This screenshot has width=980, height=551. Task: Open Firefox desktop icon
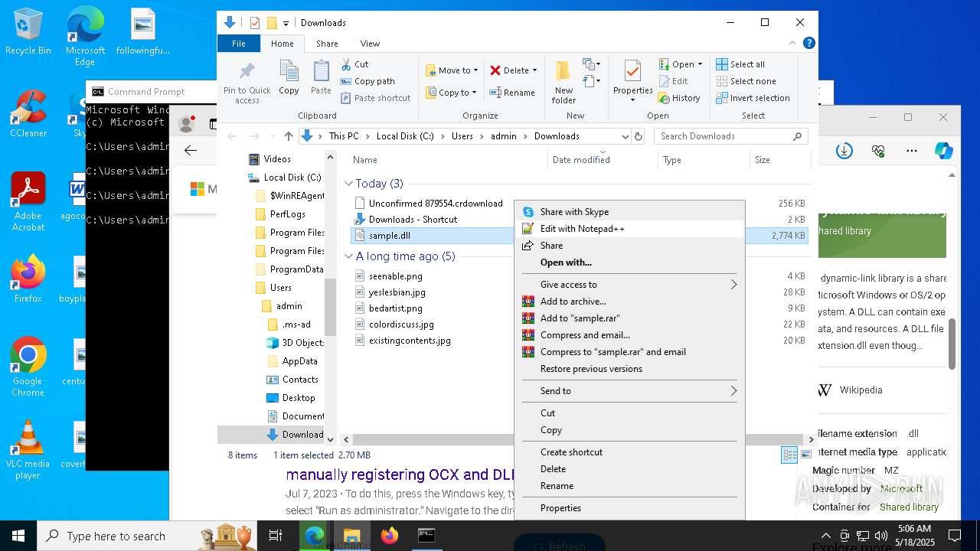28,279
